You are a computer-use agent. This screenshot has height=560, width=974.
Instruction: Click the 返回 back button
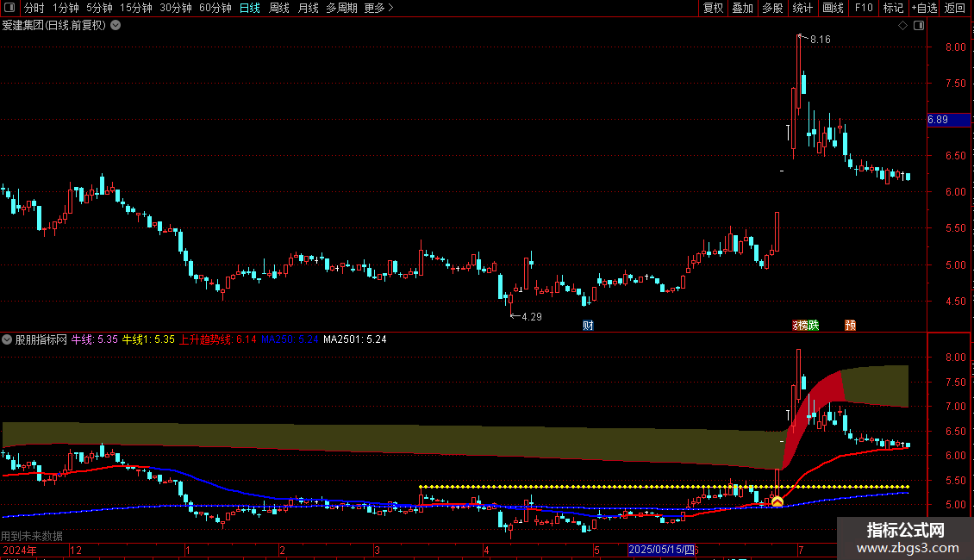pos(955,8)
